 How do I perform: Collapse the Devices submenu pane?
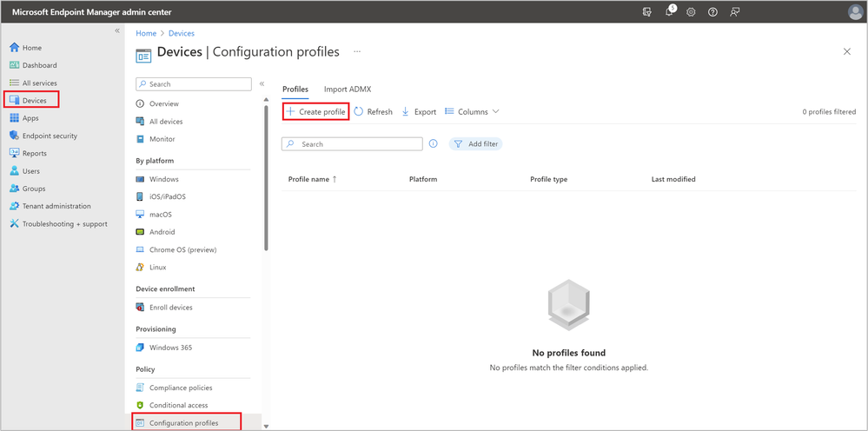coord(262,83)
